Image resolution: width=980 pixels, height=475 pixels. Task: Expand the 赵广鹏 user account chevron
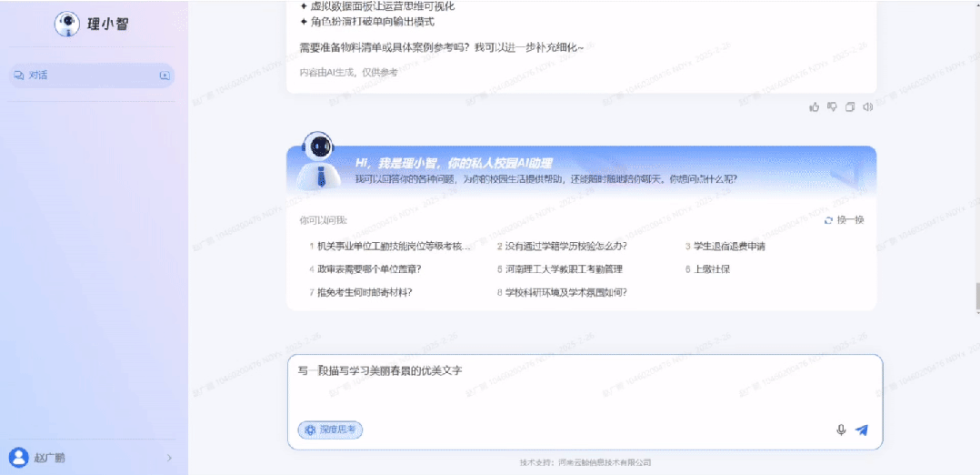point(169,458)
